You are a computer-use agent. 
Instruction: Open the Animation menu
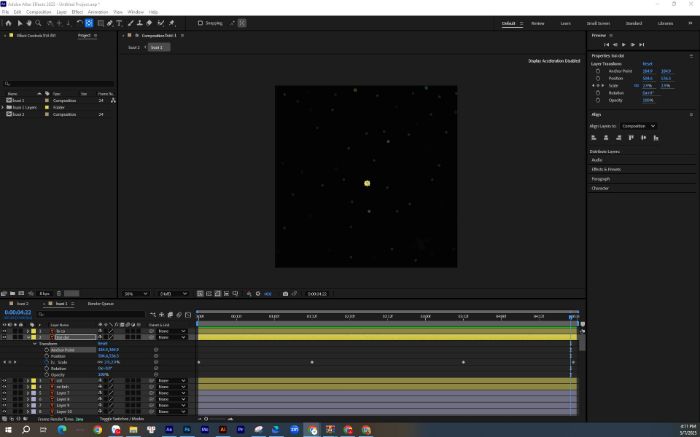point(98,12)
